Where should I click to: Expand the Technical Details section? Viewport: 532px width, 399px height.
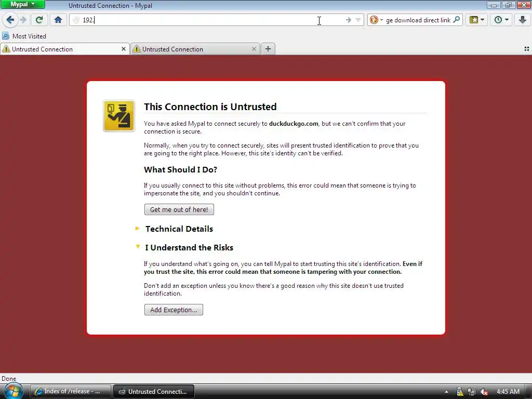coord(179,229)
